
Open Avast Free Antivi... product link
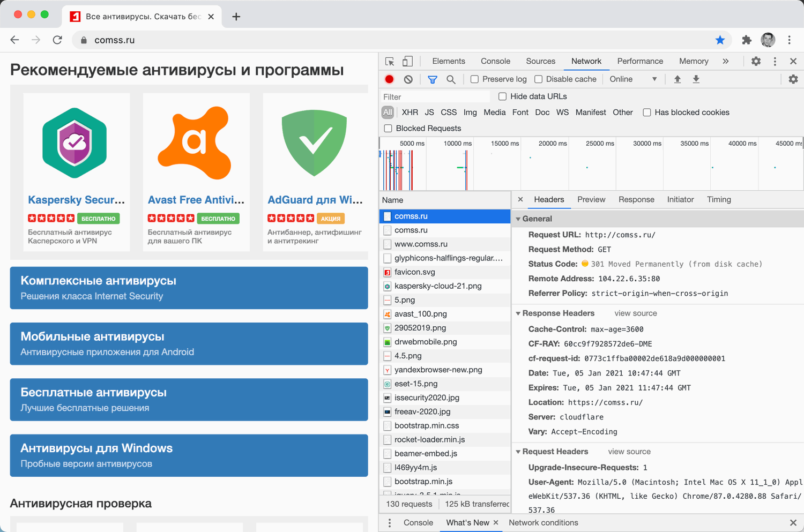pos(196,200)
